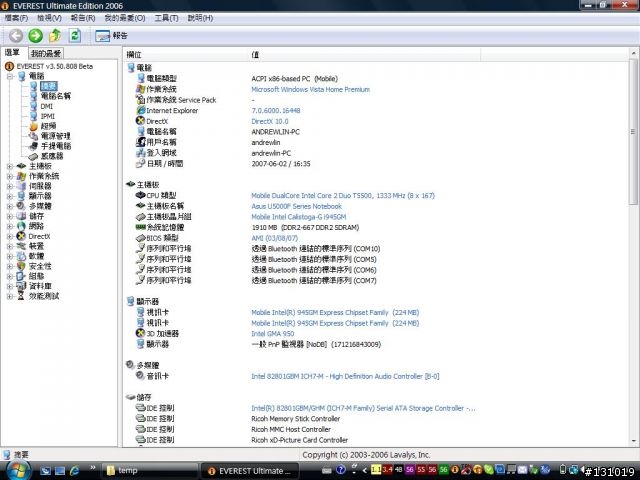
Task: Open the DMI tree item
Action: (47, 106)
